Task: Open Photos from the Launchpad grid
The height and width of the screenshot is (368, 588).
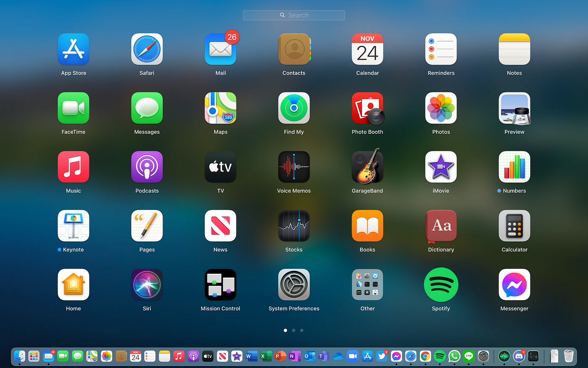Action: (x=441, y=108)
